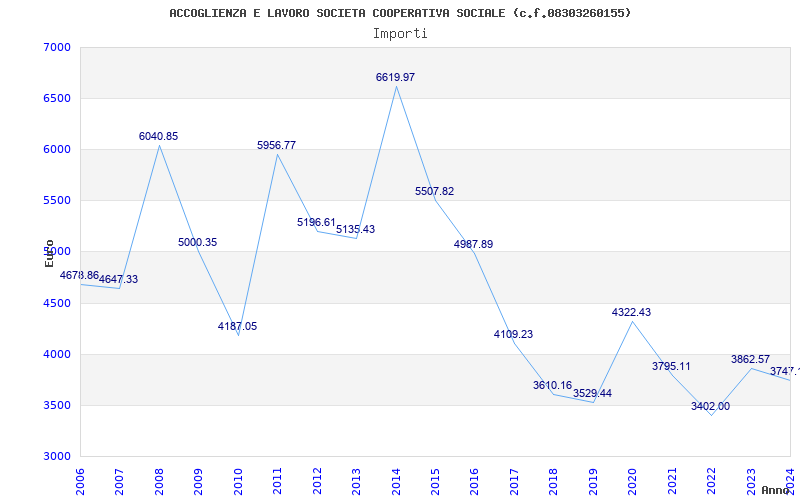The width and height of the screenshot is (800, 500).
Task: Click the 2015 x-axis year
Action: (435, 481)
